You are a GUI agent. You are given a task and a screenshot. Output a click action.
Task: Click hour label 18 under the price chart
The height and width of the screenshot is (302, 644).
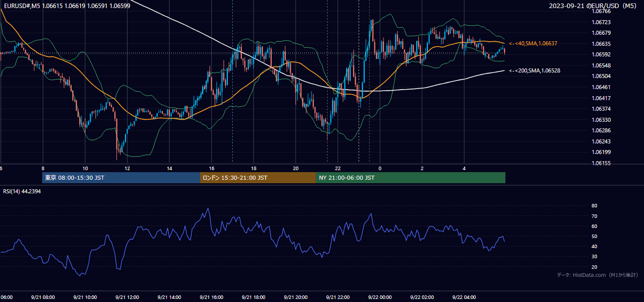pos(253,168)
